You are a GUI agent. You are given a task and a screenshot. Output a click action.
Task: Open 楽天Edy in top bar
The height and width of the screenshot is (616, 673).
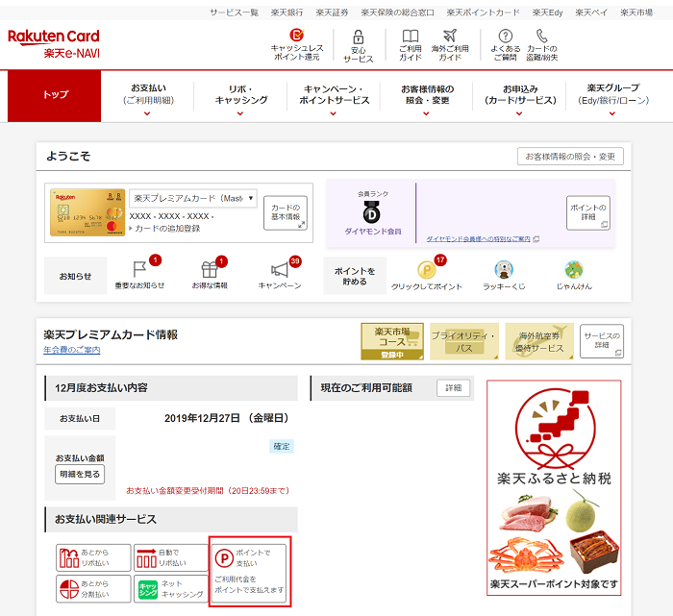point(547,12)
